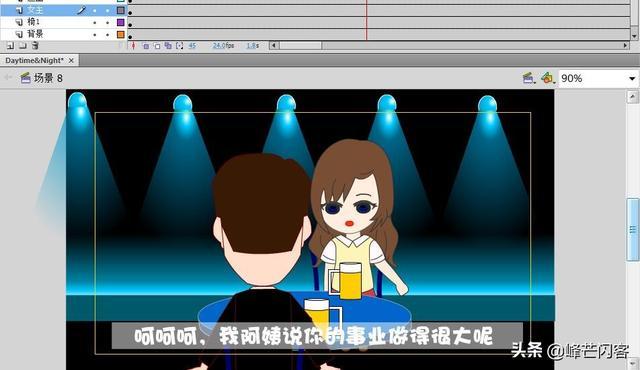The height and width of the screenshot is (370, 640).
Task: Click the 24.0fps frame rate value
Action: (223, 46)
